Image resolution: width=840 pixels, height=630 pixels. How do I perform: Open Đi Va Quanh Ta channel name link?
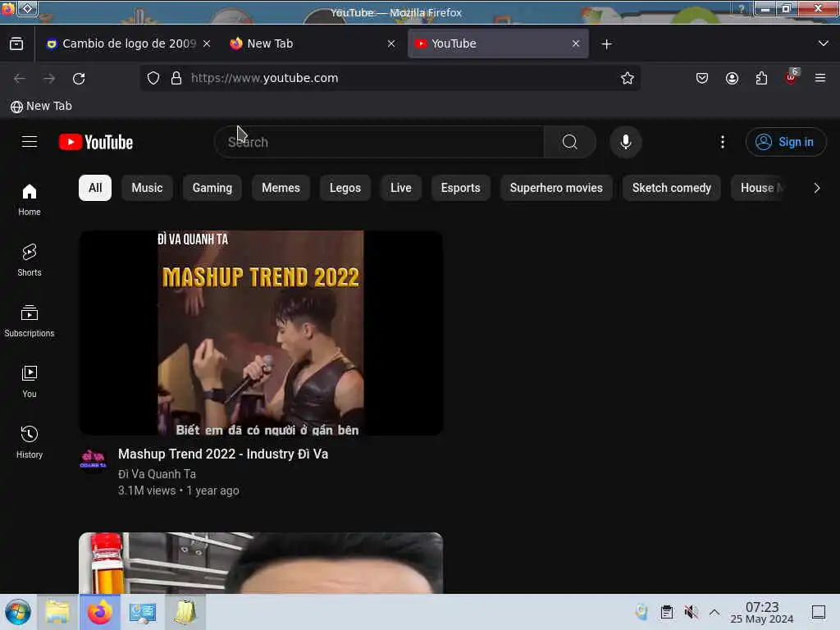point(157,474)
